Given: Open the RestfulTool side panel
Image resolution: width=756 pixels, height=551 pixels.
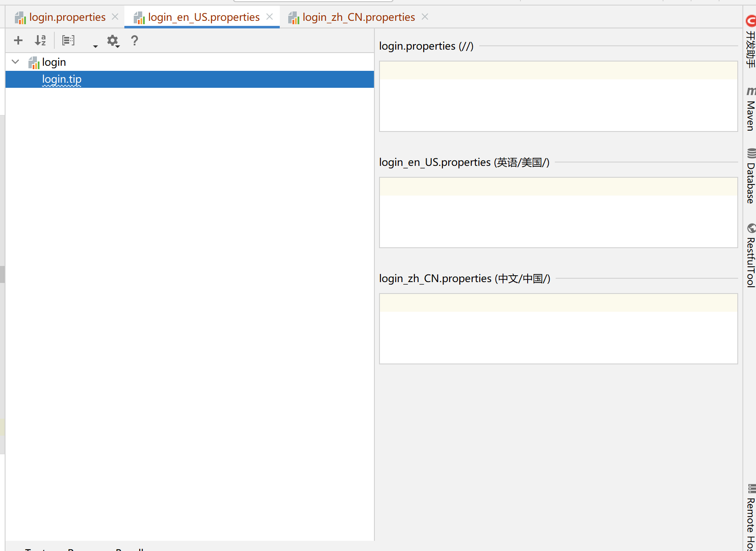Looking at the screenshot, I should coord(750,256).
